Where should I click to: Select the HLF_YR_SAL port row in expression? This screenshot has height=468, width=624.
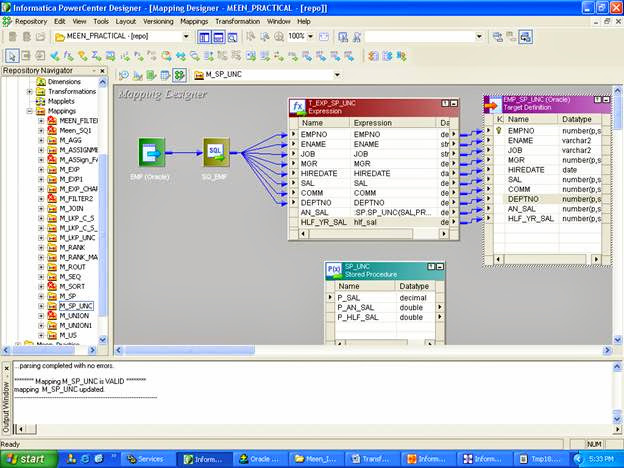(374, 222)
